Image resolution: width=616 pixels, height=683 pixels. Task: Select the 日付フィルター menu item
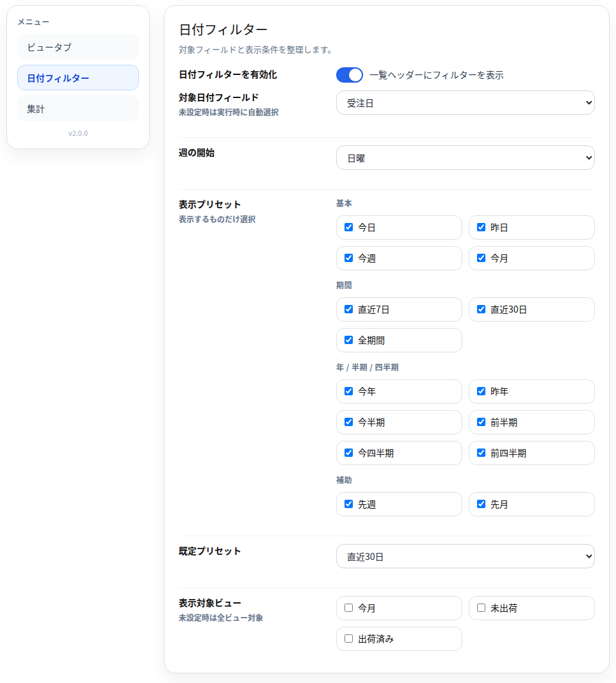pyautogui.click(x=78, y=78)
